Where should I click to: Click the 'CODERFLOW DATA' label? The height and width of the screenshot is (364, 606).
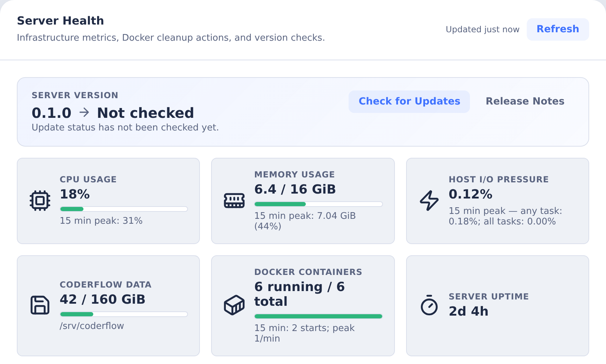pyautogui.click(x=106, y=285)
